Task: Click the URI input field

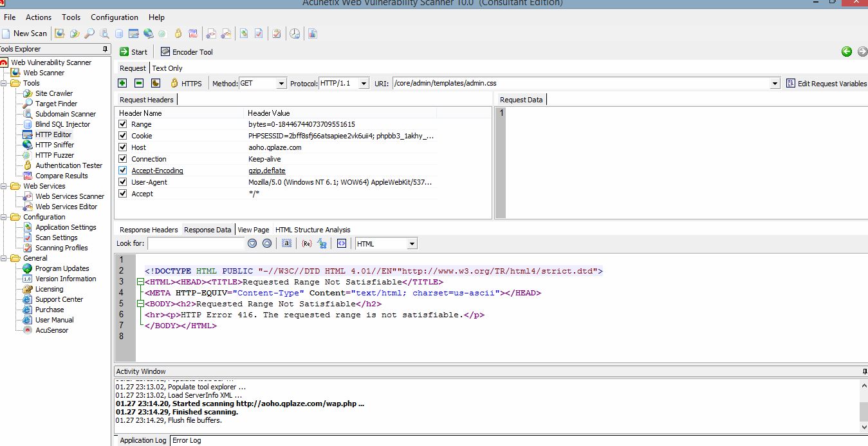Action: tap(581, 84)
